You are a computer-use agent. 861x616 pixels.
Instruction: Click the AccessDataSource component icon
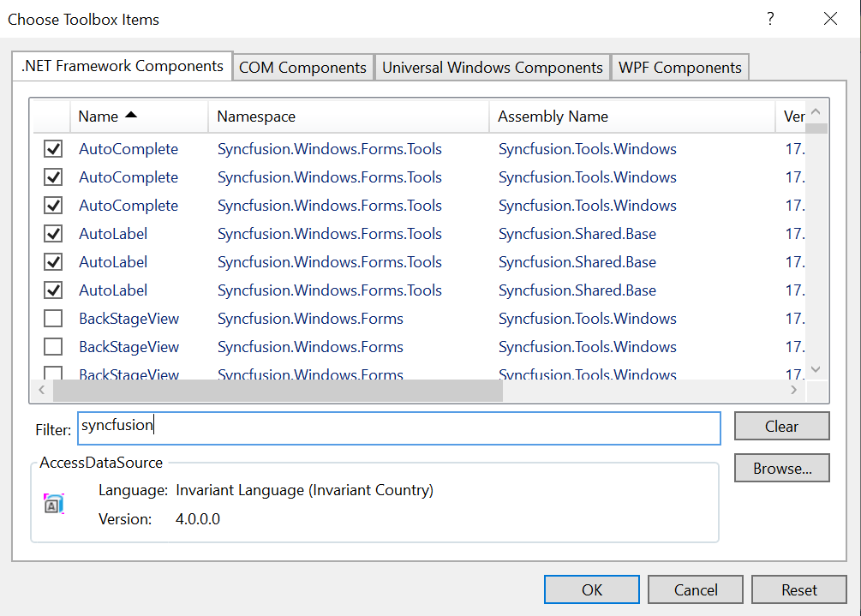tap(54, 504)
